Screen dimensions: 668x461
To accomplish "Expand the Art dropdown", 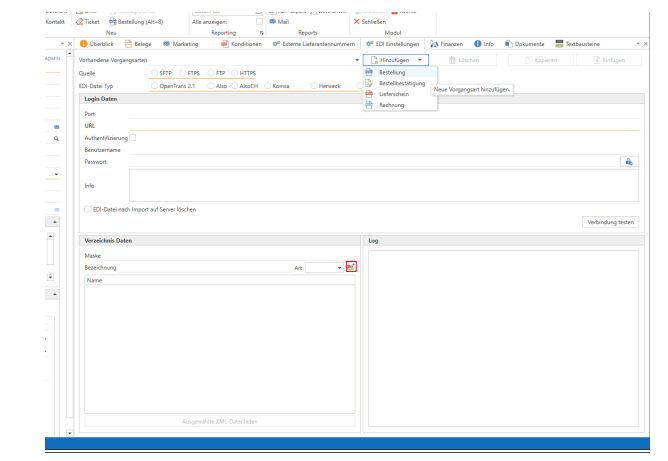I will (x=337, y=268).
